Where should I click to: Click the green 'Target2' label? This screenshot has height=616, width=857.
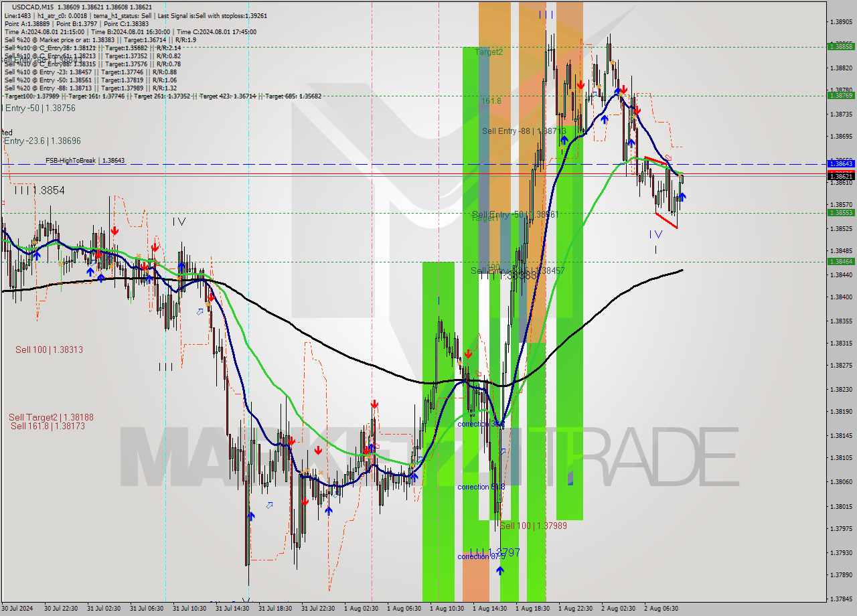[489, 52]
